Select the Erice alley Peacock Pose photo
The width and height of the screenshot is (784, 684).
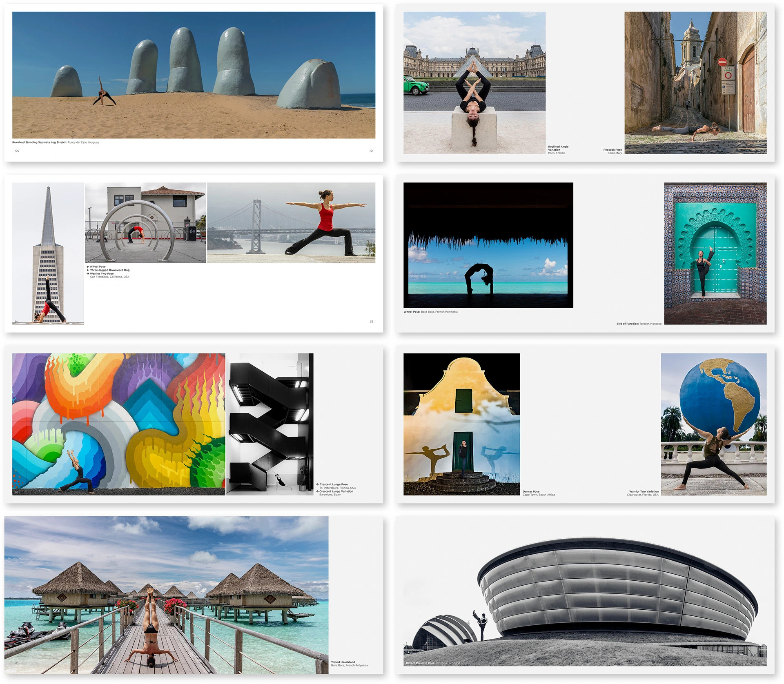pos(695,82)
